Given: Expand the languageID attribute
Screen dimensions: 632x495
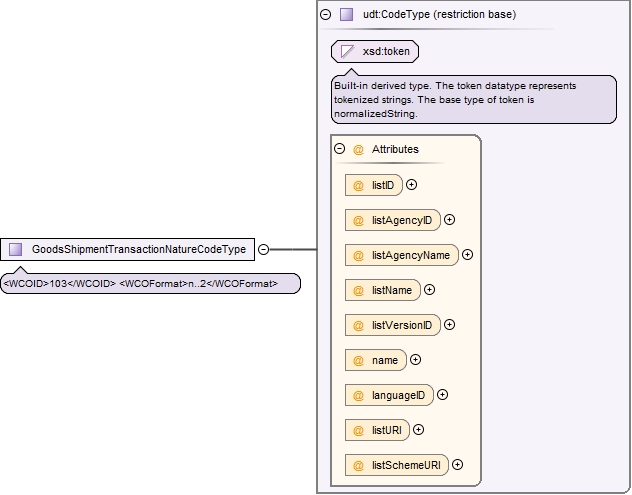Looking at the screenshot, I should tap(443, 395).
